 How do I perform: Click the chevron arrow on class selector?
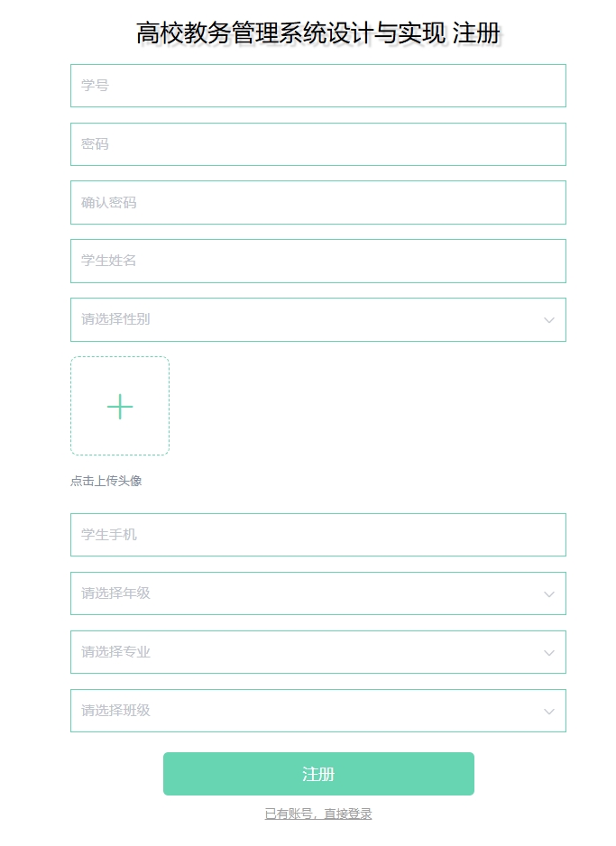point(548,711)
